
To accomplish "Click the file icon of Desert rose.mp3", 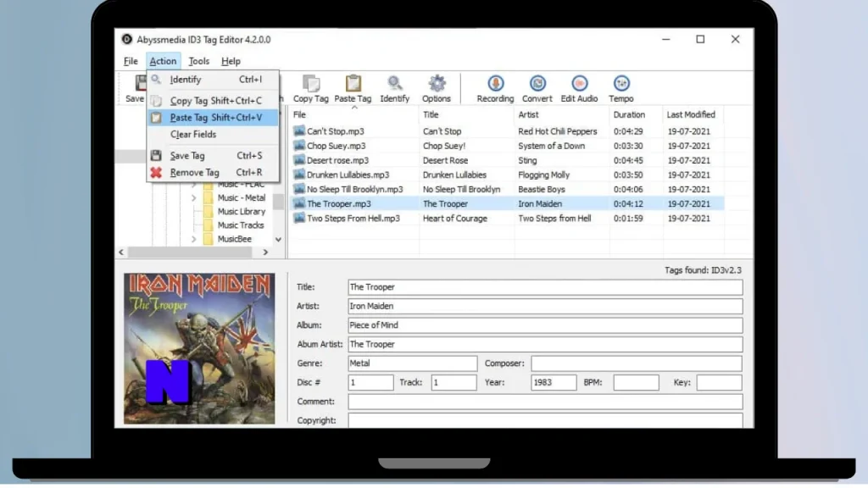I will (299, 160).
